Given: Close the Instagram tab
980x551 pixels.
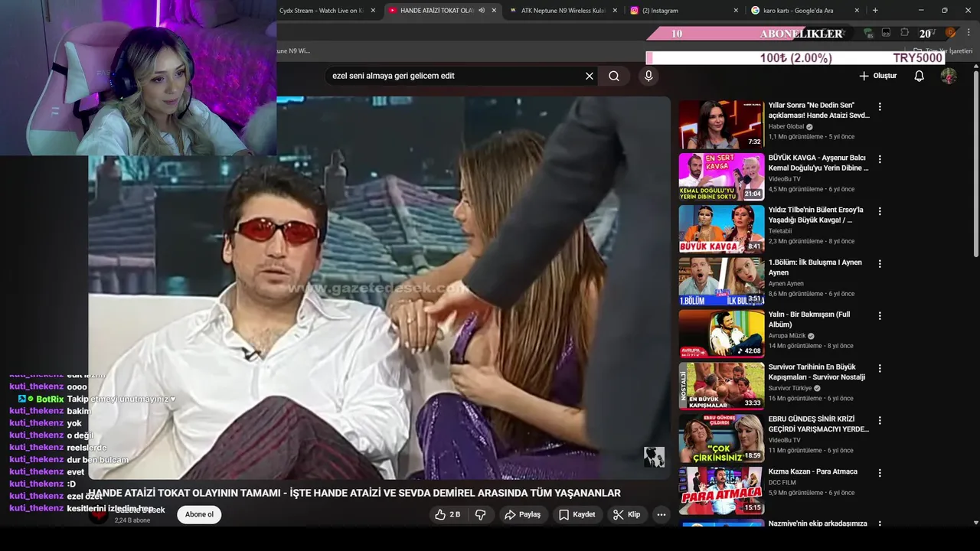Looking at the screenshot, I should pyautogui.click(x=736, y=11).
